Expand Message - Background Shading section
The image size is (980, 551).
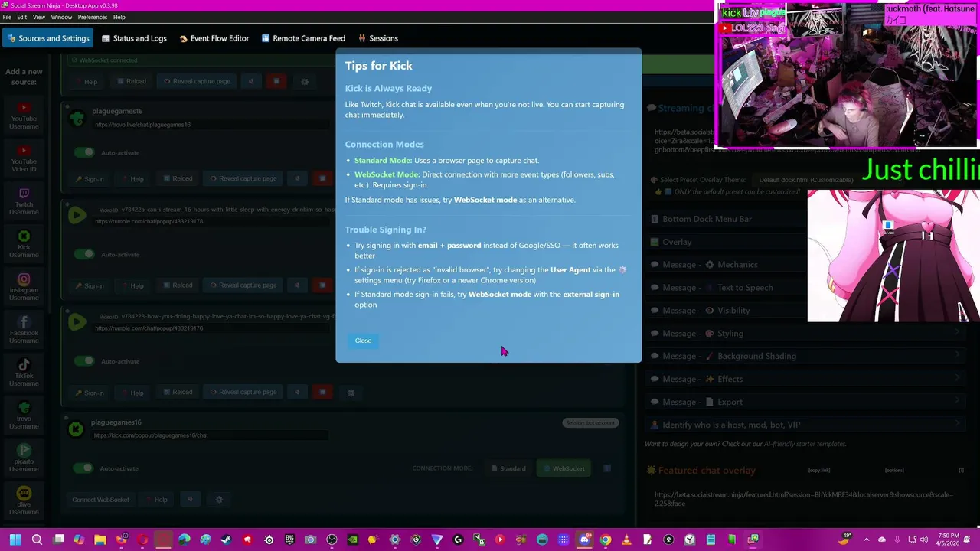[806, 356]
